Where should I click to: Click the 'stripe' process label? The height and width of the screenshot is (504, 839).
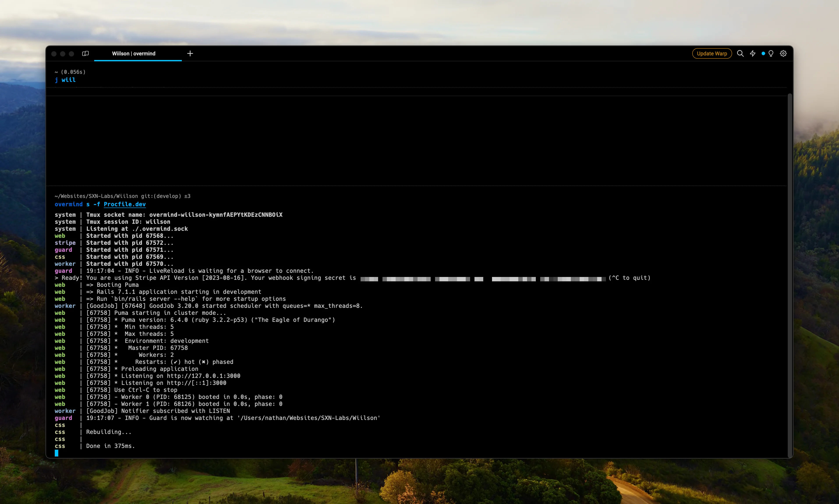(x=65, y=243)
